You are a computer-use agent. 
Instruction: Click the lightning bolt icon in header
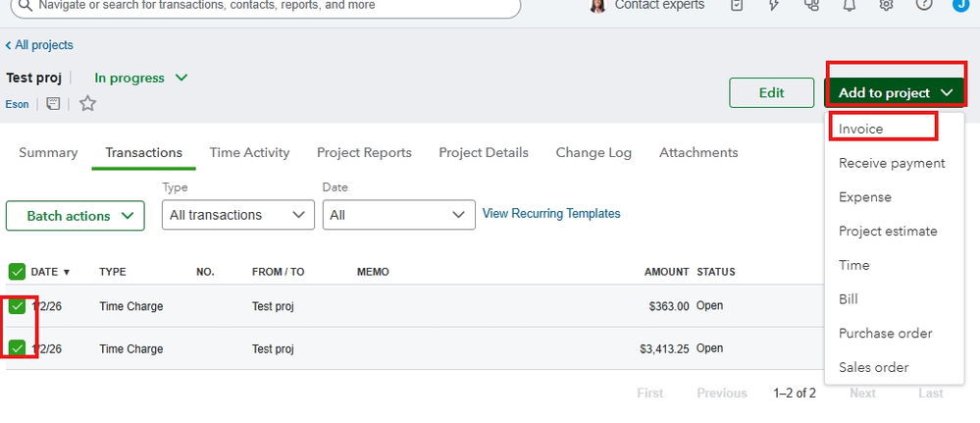click(x=774, y=5)
